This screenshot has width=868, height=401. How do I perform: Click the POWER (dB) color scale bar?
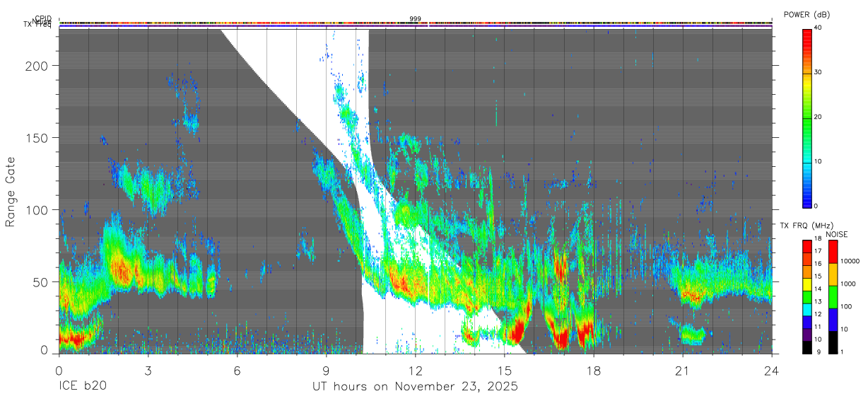point(807,117)
